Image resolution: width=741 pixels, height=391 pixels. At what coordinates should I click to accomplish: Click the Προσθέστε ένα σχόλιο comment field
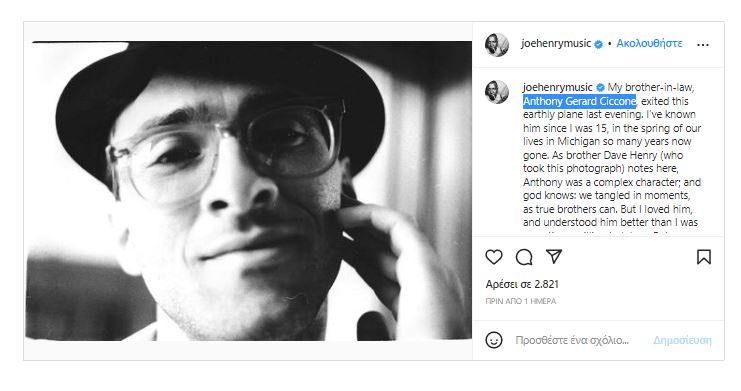(572, 340)
